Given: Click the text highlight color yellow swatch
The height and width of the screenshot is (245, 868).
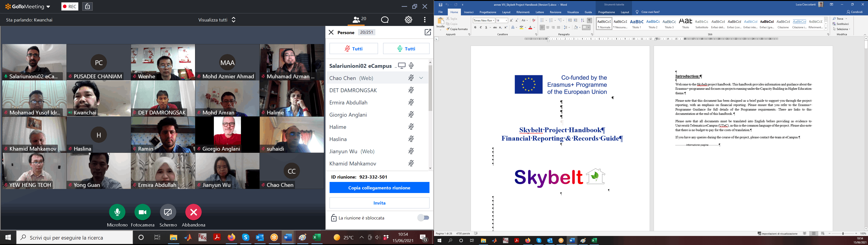Looking at the screenshot, I should pyautogui.click(x=522, y=27).
